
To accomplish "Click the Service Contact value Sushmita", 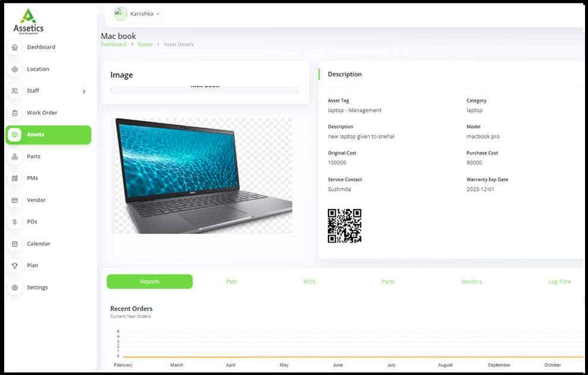I will coord(339,189).
